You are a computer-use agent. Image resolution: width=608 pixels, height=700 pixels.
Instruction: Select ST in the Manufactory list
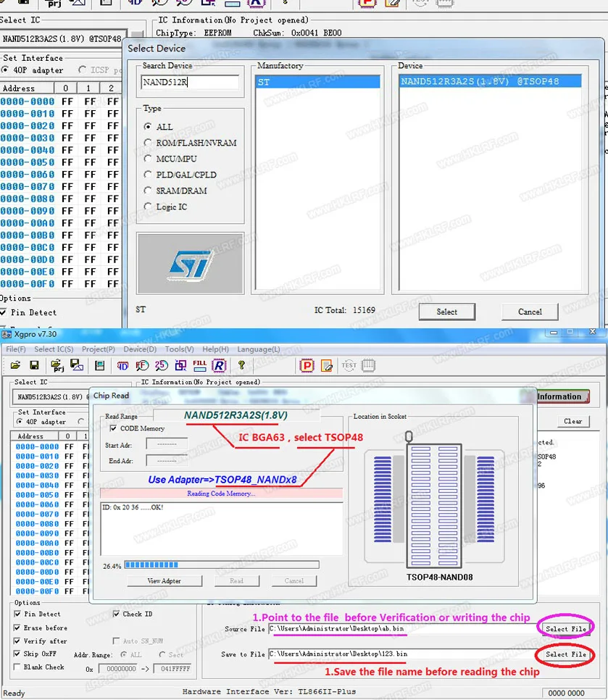318,82
